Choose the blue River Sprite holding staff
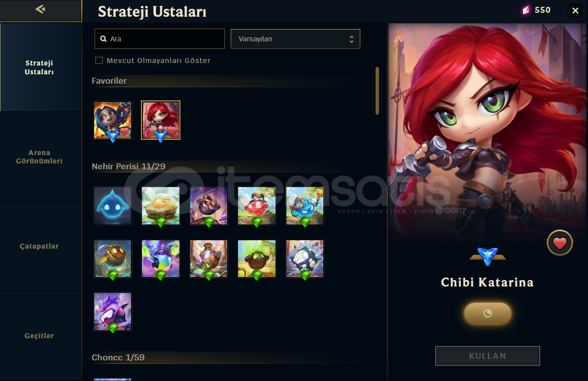The image size is (588, 381). tap(305, 206)
